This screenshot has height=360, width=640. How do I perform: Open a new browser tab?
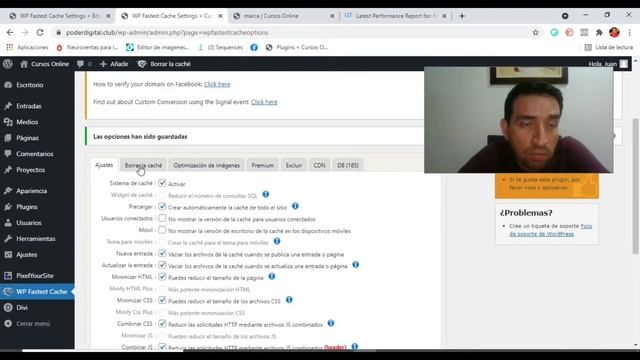point(462,16)
